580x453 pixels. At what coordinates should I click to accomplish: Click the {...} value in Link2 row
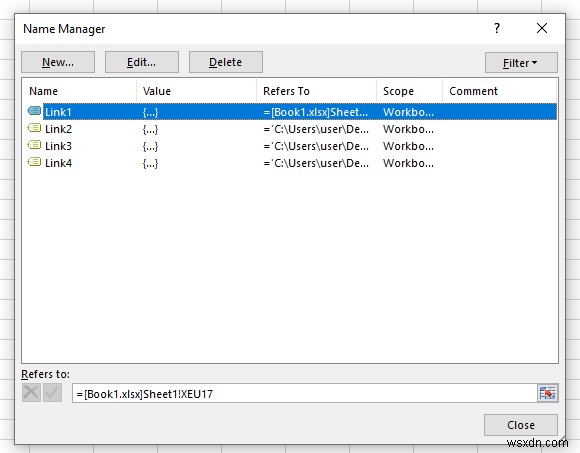point(151,129)
